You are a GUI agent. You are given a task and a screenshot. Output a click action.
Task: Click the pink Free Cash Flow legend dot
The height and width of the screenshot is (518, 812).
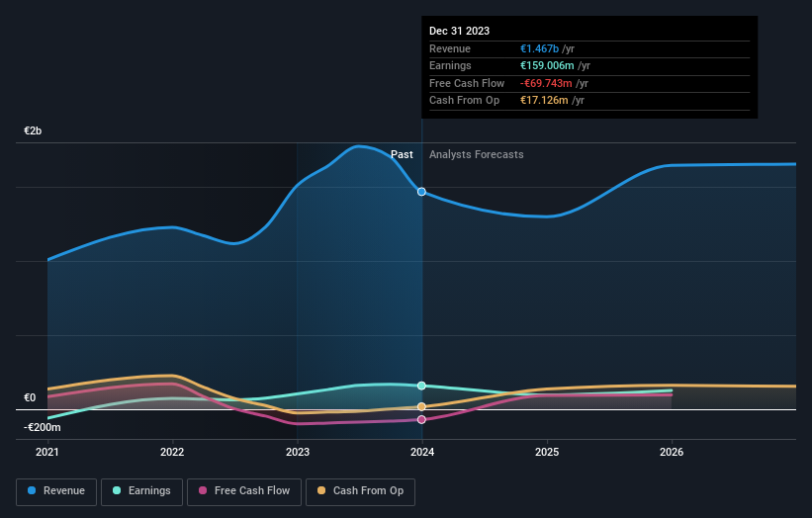(203, 490)
